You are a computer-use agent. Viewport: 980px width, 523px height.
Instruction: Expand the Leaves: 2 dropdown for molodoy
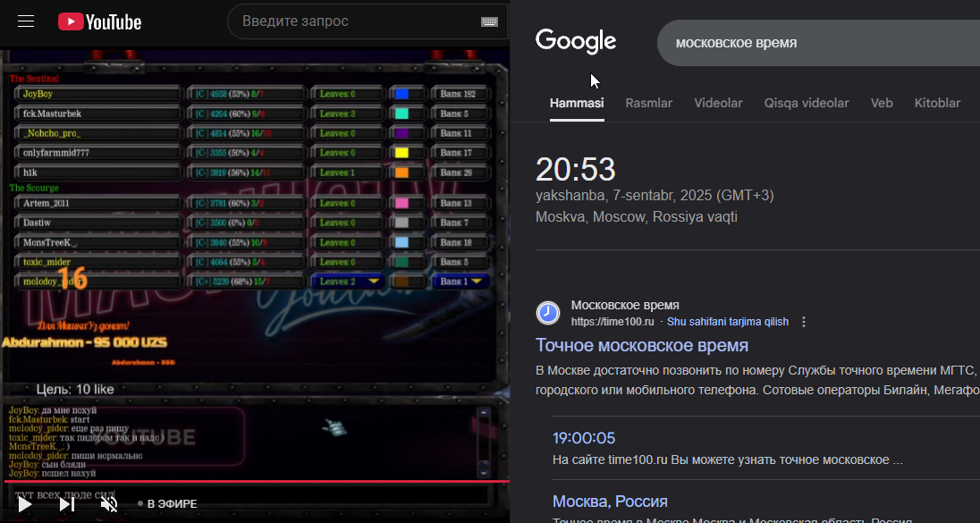click(347, 282)
